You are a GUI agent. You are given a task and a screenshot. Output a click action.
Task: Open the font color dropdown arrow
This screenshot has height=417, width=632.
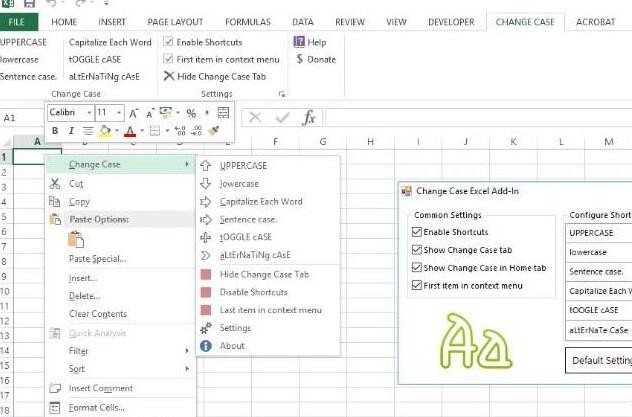tap(142, 131)
